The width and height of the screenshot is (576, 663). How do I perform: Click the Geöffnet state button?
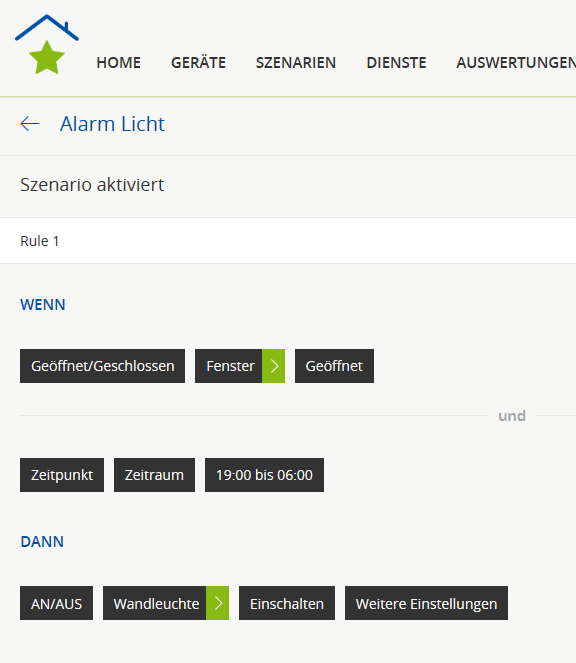(334, 366)
